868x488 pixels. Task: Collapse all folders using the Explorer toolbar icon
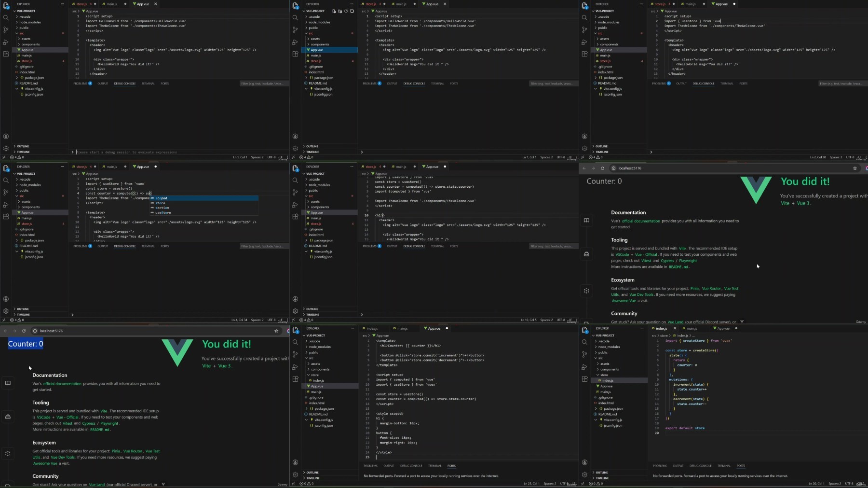[x=352, y=11]
